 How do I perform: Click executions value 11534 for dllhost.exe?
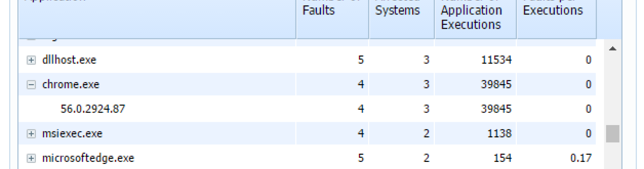tap(496, 60)
